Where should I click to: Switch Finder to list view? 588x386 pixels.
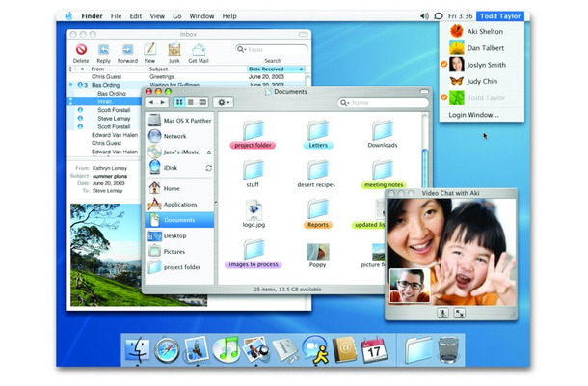tap(191, 102)
